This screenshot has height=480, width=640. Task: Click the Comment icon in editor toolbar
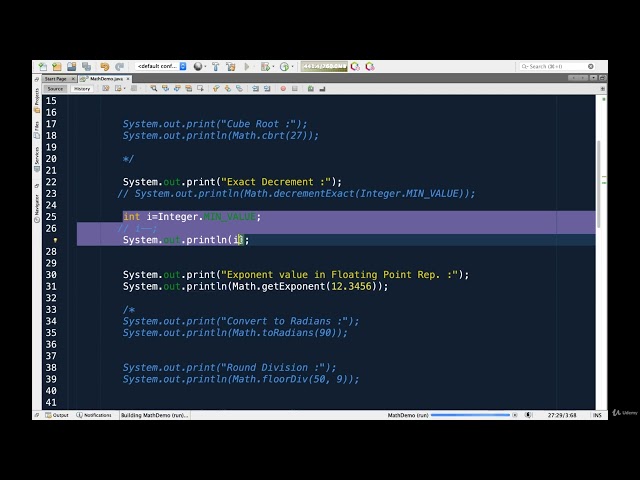(x=311, y=89)
